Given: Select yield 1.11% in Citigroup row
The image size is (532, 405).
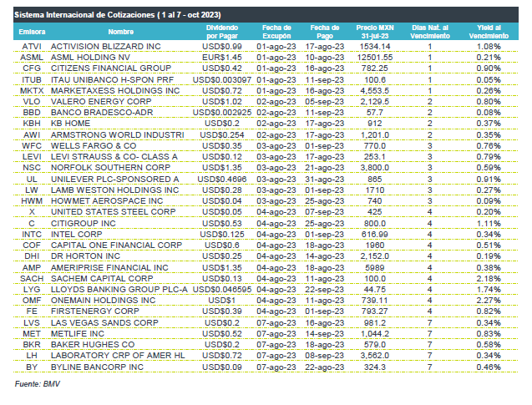Looking at the screenshot, I should (x=489, y=224).
